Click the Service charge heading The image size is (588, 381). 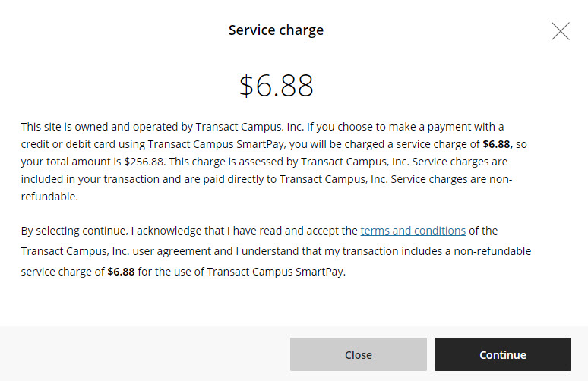tap(276, 30)
